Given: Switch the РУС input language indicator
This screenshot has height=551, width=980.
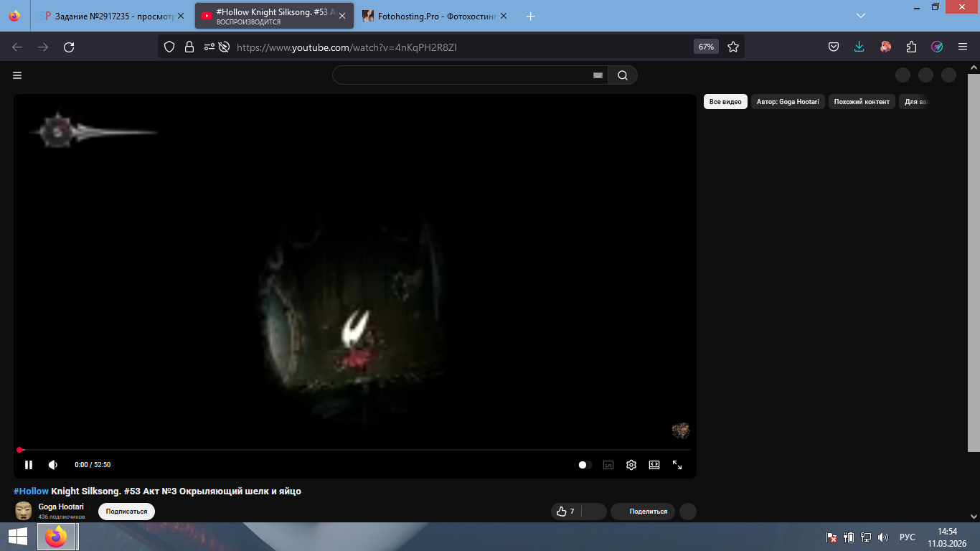Looking at the screenshot, I should click(x=908, y=537).
